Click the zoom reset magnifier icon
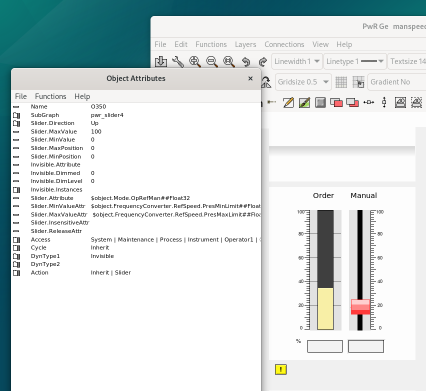The width and height of the screenshot is (426, 391). click(x=229, y=62)
